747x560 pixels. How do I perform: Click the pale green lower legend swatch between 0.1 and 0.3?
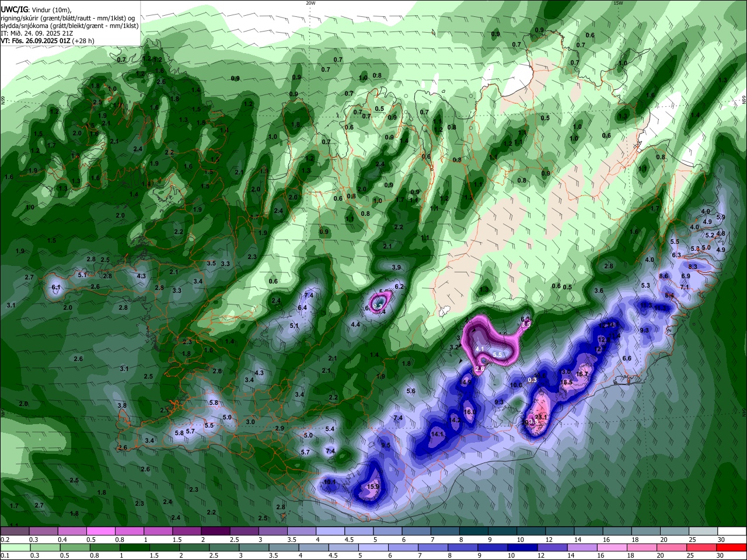point(15,548)
